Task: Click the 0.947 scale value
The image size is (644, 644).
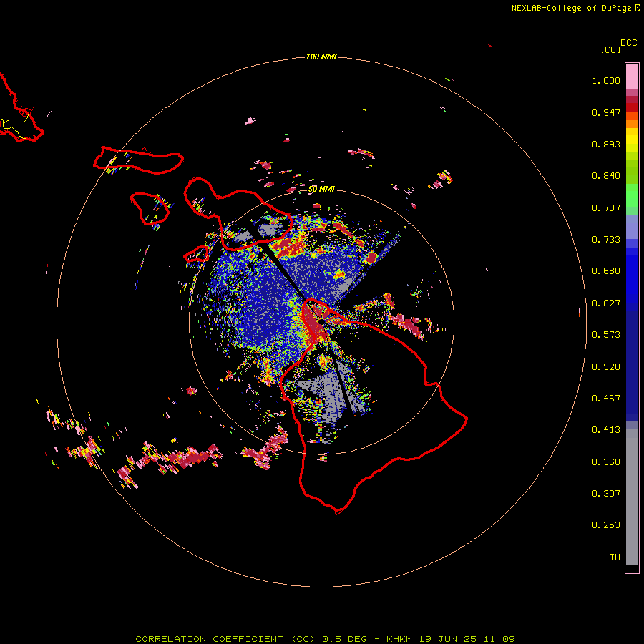Action: (606, 112)
